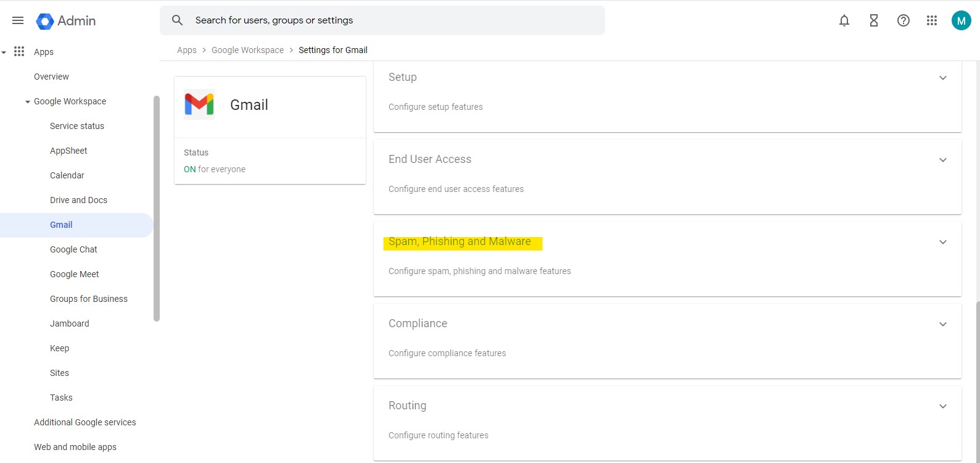Click the sidebar vertical scrollbar
980x463 pixels.
tap(157, 208)
